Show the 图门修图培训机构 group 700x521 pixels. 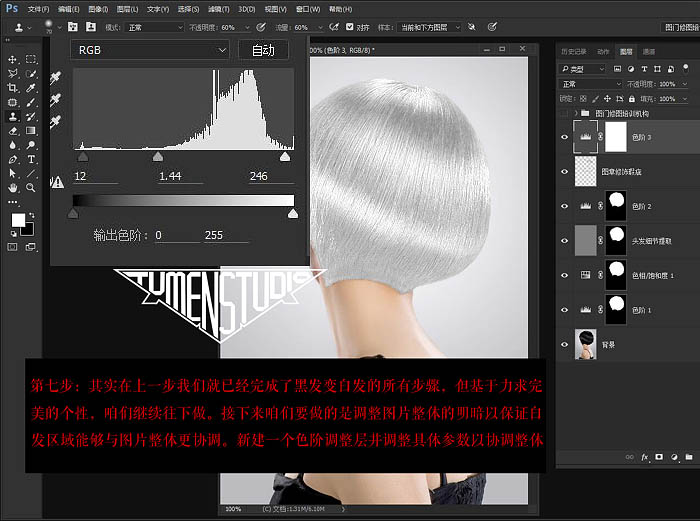564,113
